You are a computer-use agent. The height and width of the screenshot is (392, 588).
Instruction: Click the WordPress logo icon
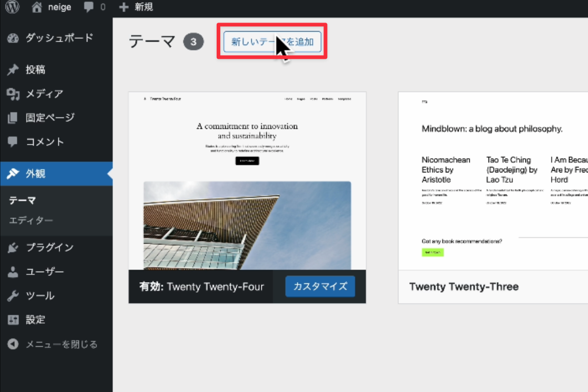click(x=12, y=7)
